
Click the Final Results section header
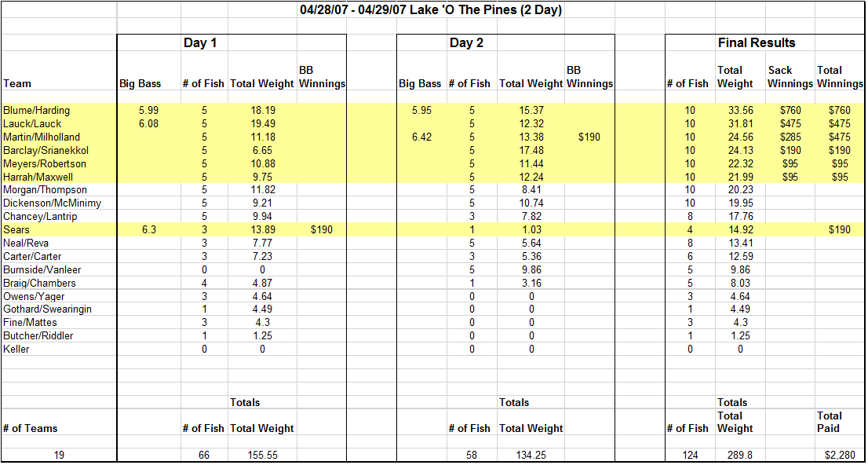(757, 43)
